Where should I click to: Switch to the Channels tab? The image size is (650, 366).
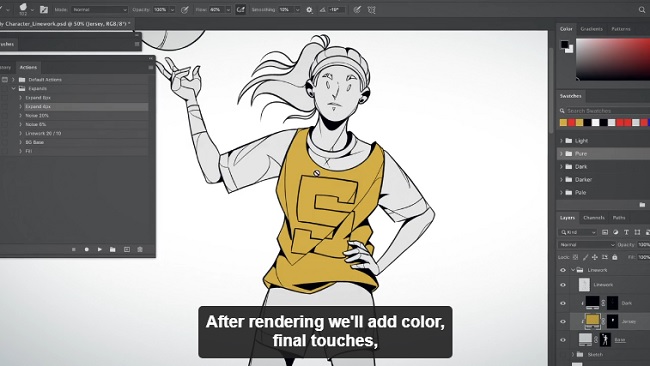pos(594,218)
